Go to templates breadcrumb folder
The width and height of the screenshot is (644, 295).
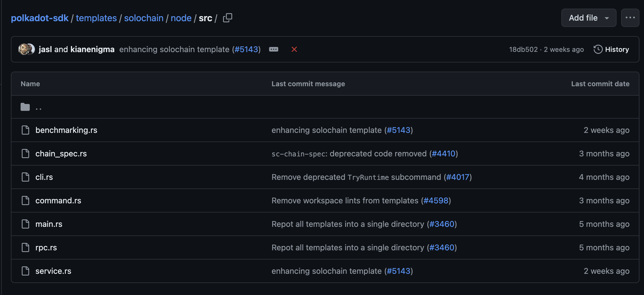[96, 18]
